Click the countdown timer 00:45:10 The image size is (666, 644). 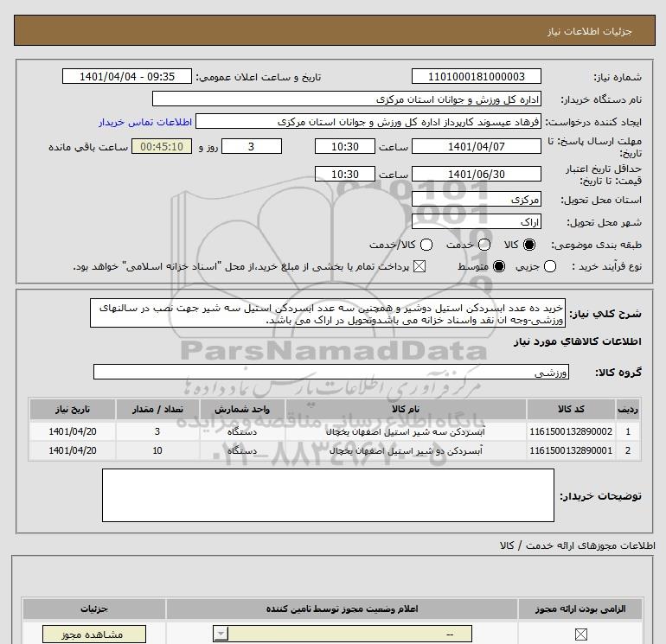[x=162, y=146]
